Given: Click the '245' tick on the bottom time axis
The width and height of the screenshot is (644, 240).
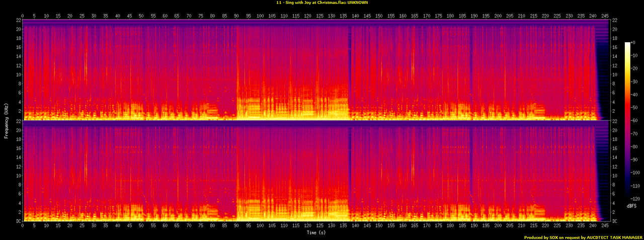Looking at the screenshot, I should pyautogui.click(x=605, y=226).
